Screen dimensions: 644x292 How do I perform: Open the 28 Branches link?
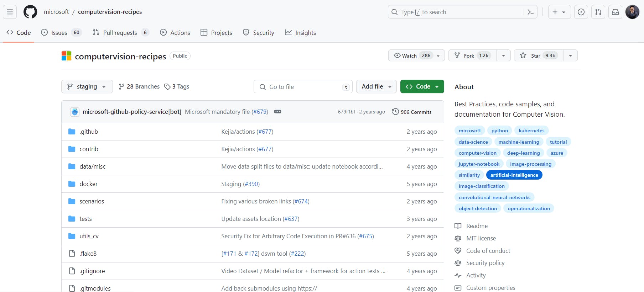point(139,87)
